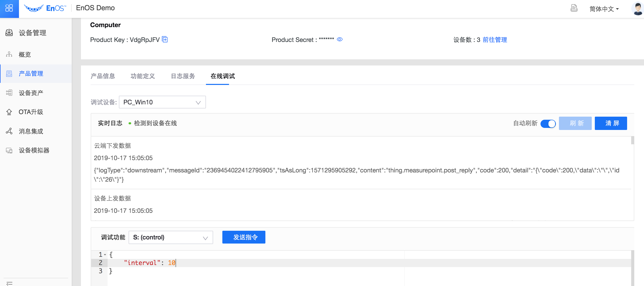Viewport: 644px width, 286px height.
Task: Click the 发送指令 button
Action: pos(244,237)
